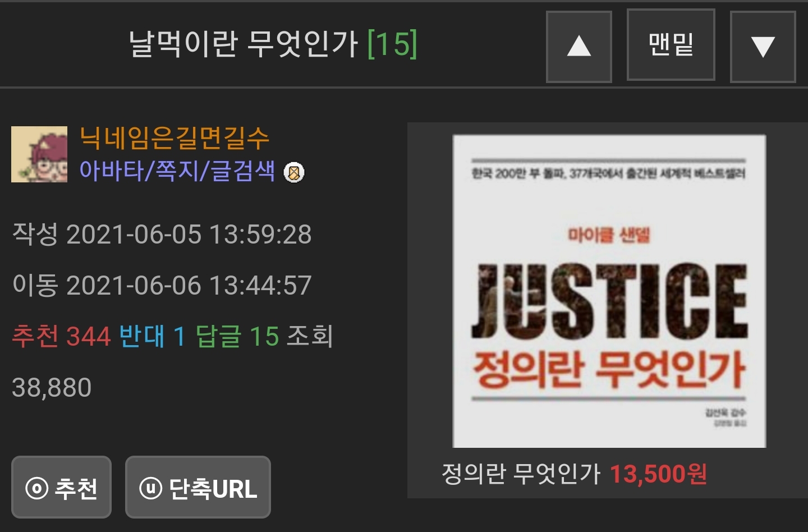The width and height of the screenshot is (808, 532).
Task: Click the user's avatar picture
Action: coord(39,154)
